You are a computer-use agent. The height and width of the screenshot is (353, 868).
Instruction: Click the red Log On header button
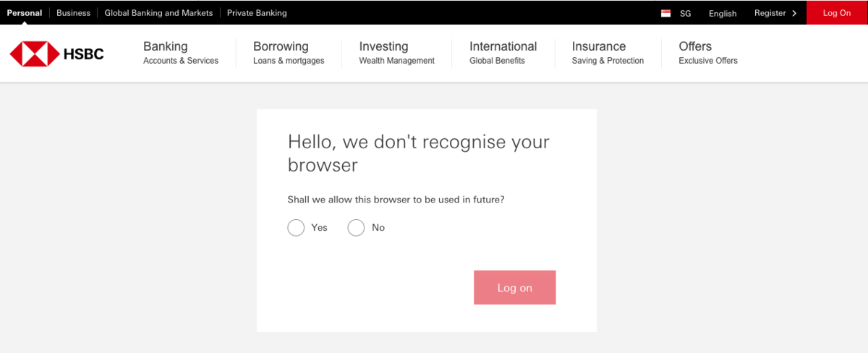tap(837, 12)
